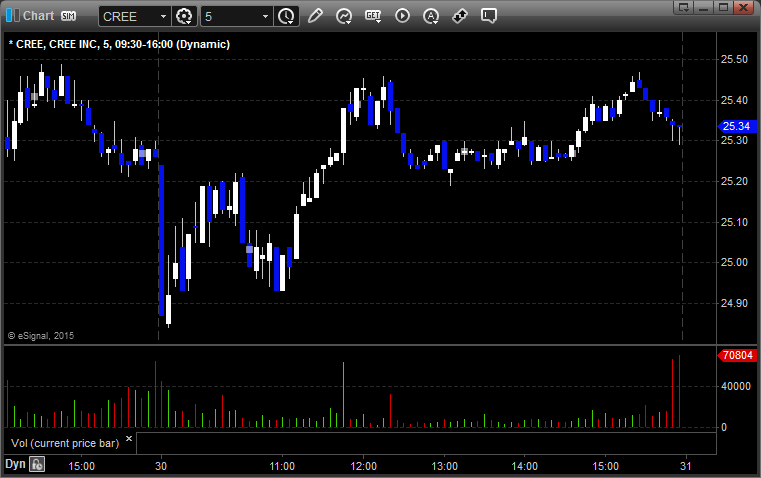Toggle the SIM simulation mode badge
761x478 pixels.
(68, 16)
